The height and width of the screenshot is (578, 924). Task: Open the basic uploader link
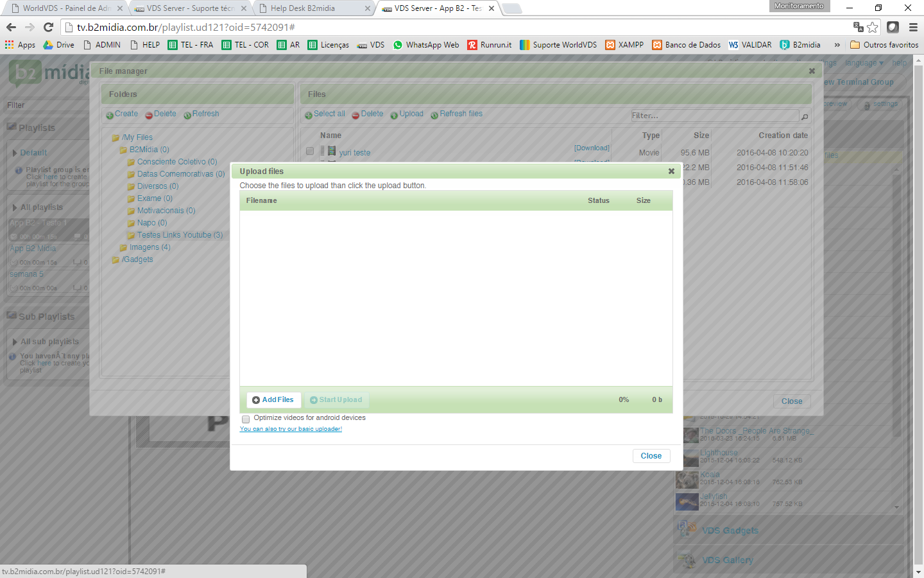291,429
